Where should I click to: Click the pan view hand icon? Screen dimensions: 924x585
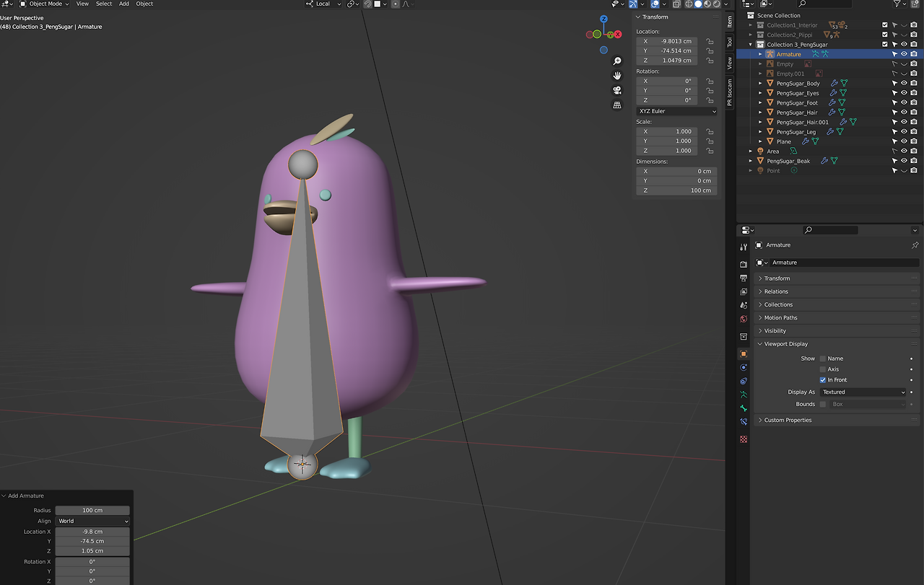click(x=617, y=76)
